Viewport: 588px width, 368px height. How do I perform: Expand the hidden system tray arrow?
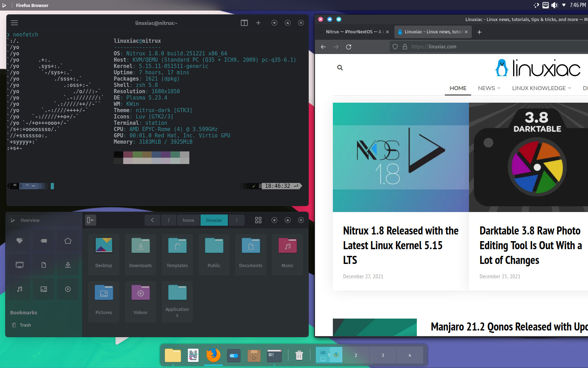[x=564, y=5]
